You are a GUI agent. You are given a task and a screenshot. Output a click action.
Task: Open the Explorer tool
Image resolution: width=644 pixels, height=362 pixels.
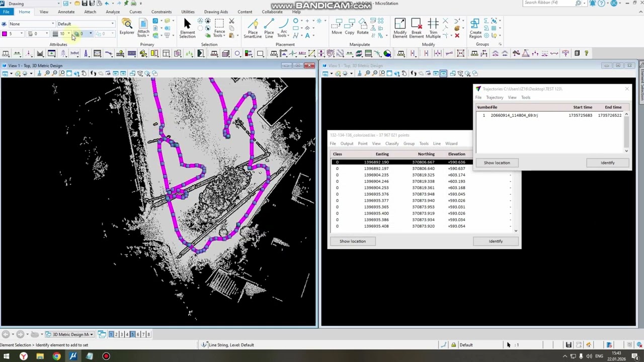[x=127, y=27]
